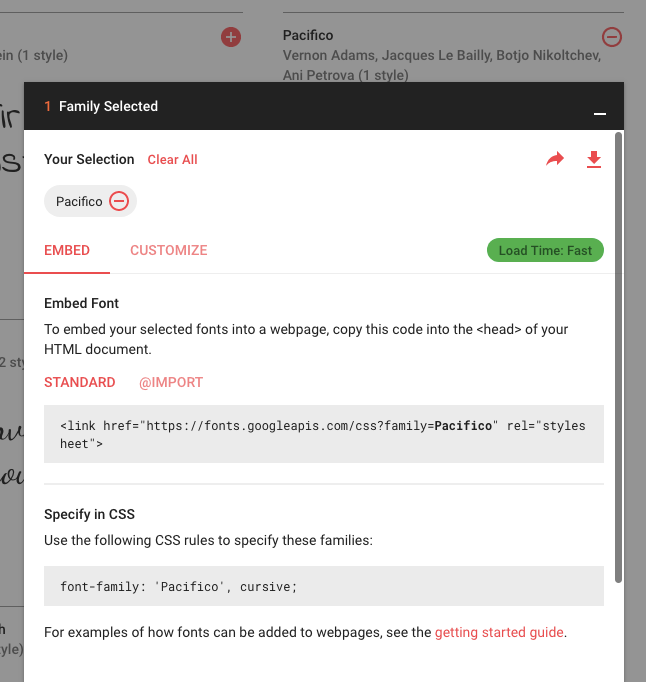
Task: Click the '1 Family Selected' header bar
Action: pyautogui.click(x=324, y=106)
